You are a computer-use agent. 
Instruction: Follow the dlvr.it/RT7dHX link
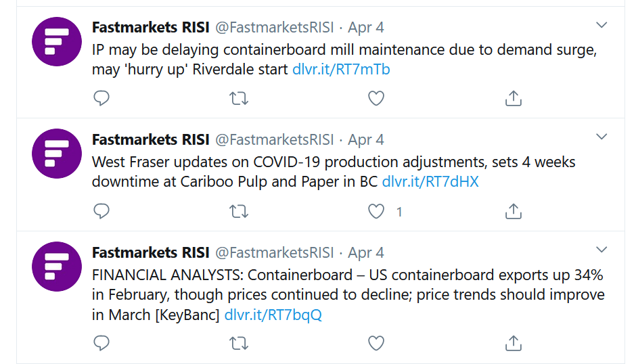430,181
